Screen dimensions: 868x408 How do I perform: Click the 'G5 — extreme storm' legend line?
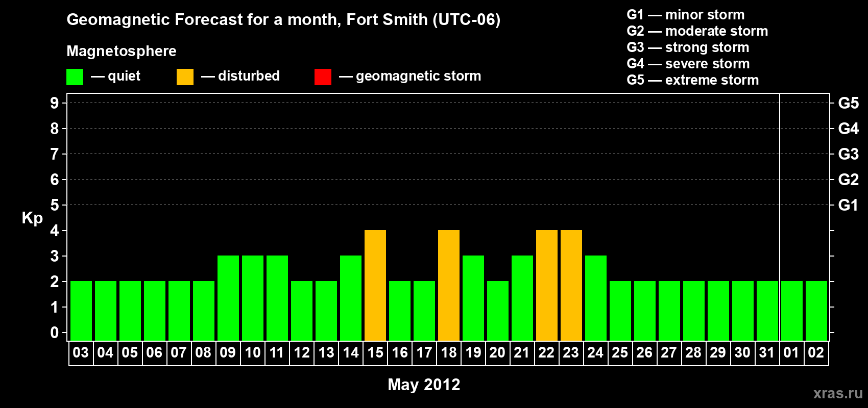point(693,80)
